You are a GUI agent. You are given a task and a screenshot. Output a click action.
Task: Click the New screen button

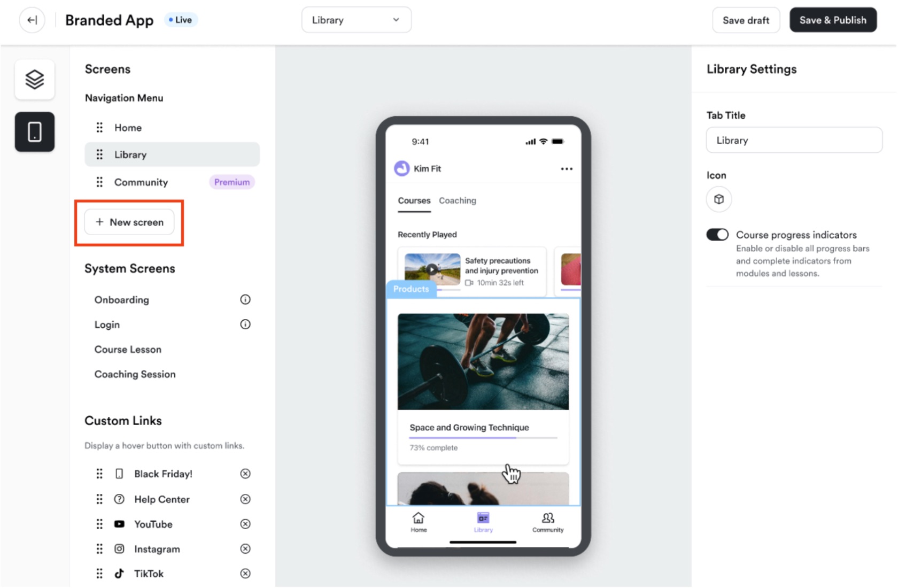click(129, 222)
